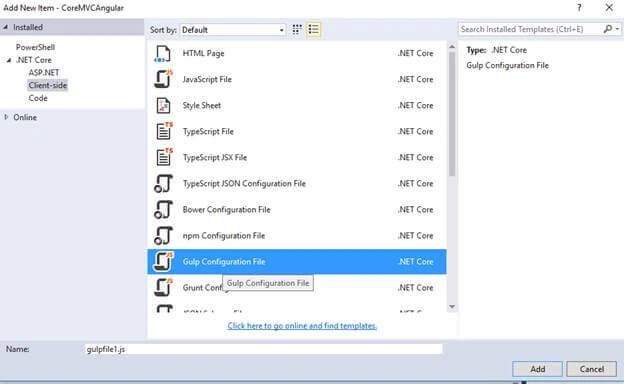Select Bower Configuration File name

click(226, 210)
